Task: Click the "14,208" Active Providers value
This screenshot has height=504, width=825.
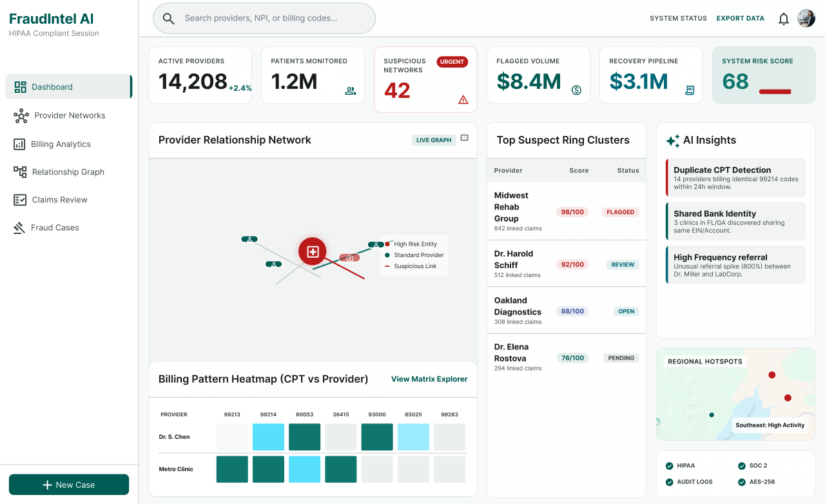Action: 193,82
